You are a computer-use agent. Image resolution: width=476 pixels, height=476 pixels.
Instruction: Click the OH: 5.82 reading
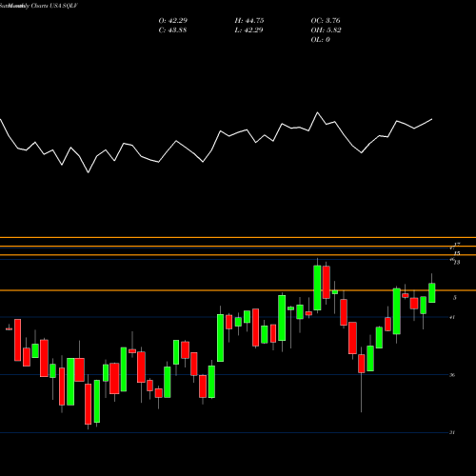pos(326,30)
